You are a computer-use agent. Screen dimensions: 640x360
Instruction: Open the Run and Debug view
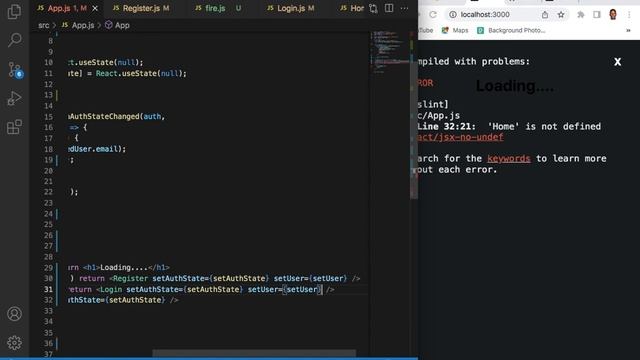coord(14,98)
